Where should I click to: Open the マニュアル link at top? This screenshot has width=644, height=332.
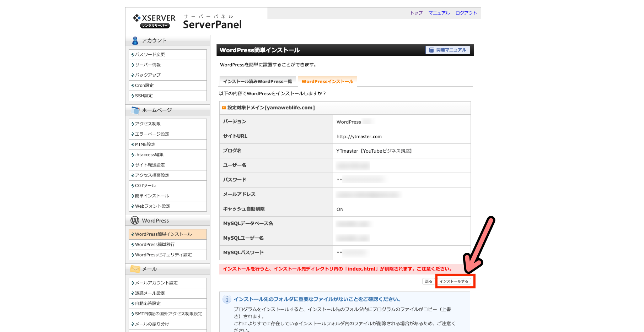pos(439,13)
